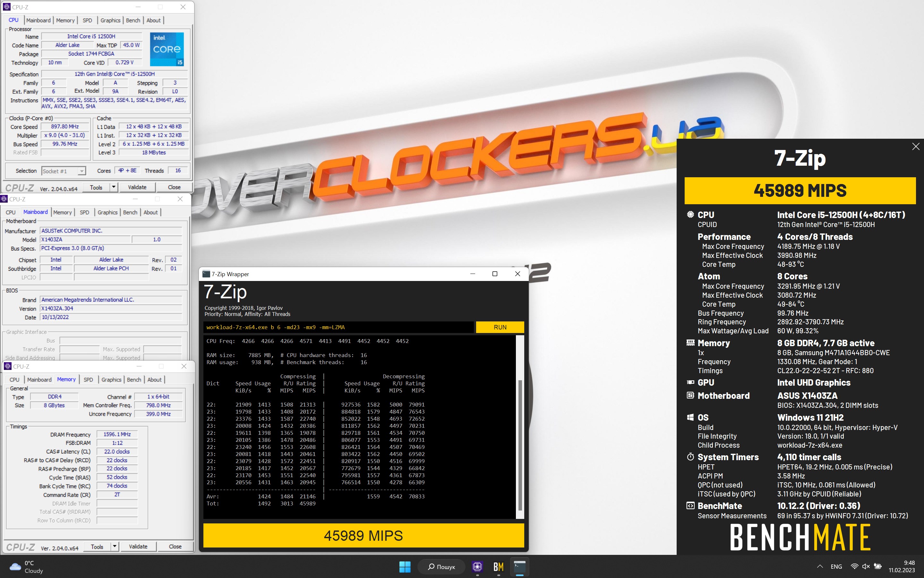Click the workload-7z-x64.exe command field
This screenshot has width=924, height=578.
click(x=338, y=327)
